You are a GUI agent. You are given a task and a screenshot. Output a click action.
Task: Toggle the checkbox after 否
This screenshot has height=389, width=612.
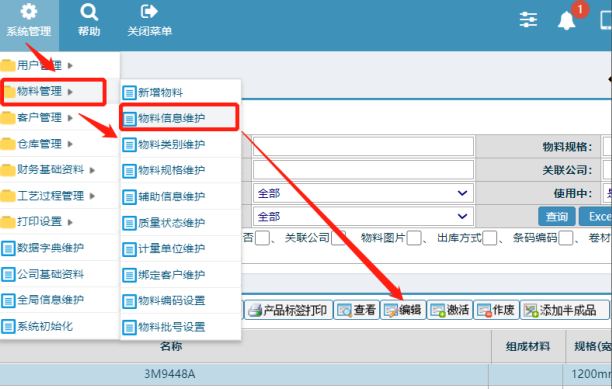click(262, 238)
